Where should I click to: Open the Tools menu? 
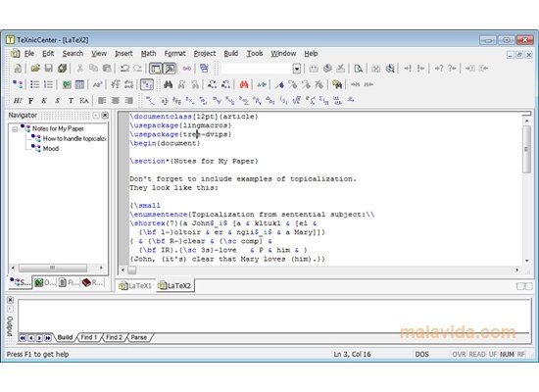pos(255,54)
